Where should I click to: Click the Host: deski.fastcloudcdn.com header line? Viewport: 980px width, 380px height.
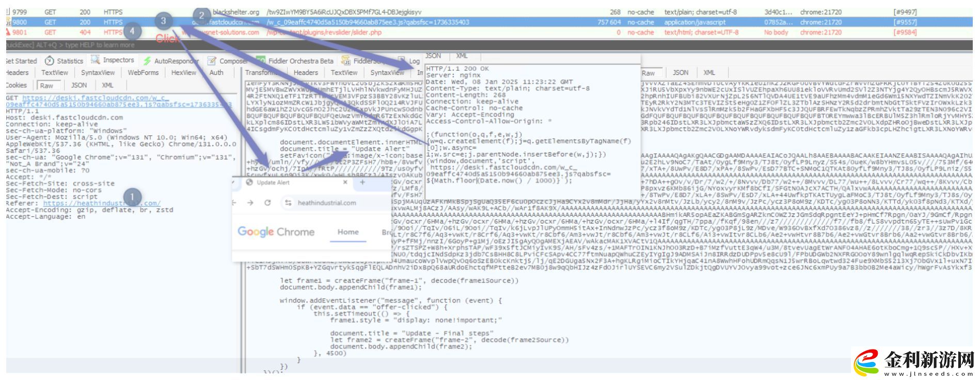tap(65, 118)
